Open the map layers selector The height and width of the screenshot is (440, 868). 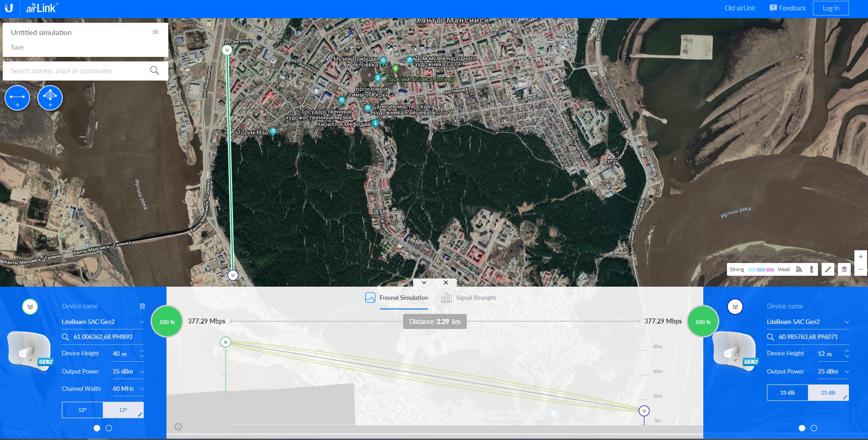click(844, 269)
